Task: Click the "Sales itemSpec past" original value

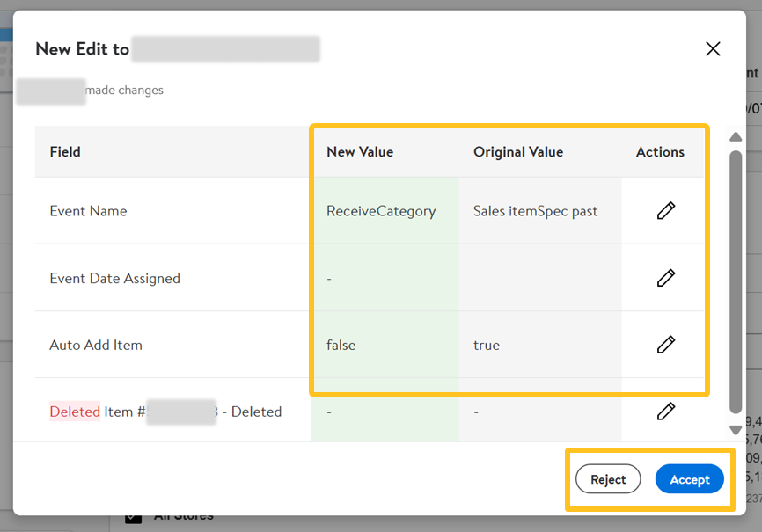Action: click(535, 211)
